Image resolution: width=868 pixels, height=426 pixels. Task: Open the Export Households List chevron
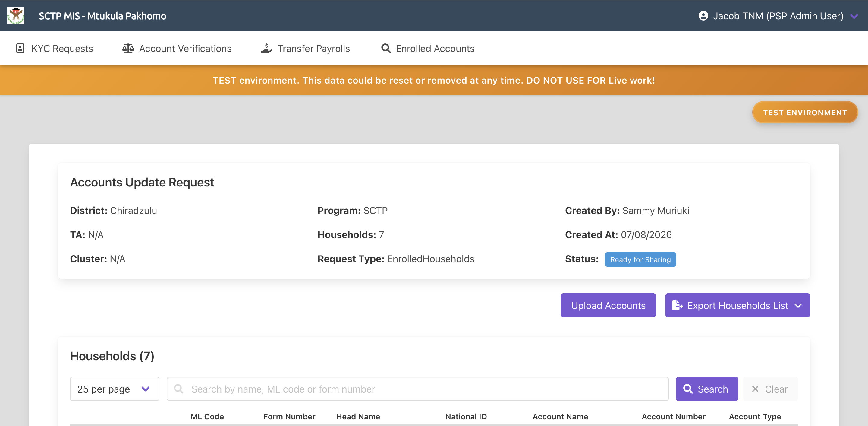(x=798, y=306)
